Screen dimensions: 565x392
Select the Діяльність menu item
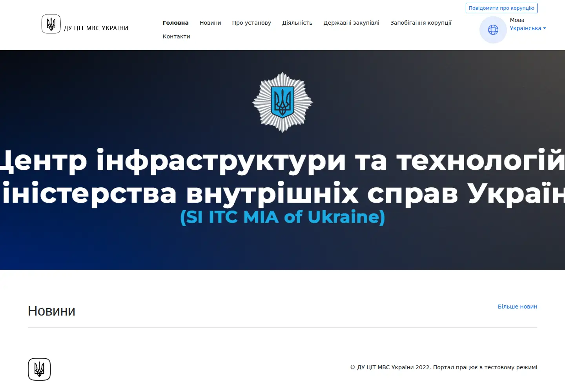[x=297, y=23]
